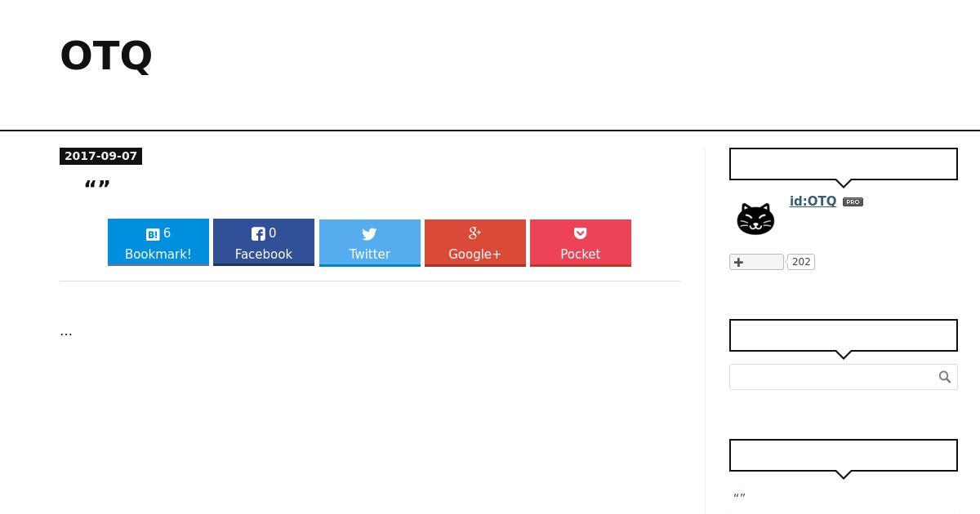Share the post on Facebook
980x514 pixels.
[264, 242]
